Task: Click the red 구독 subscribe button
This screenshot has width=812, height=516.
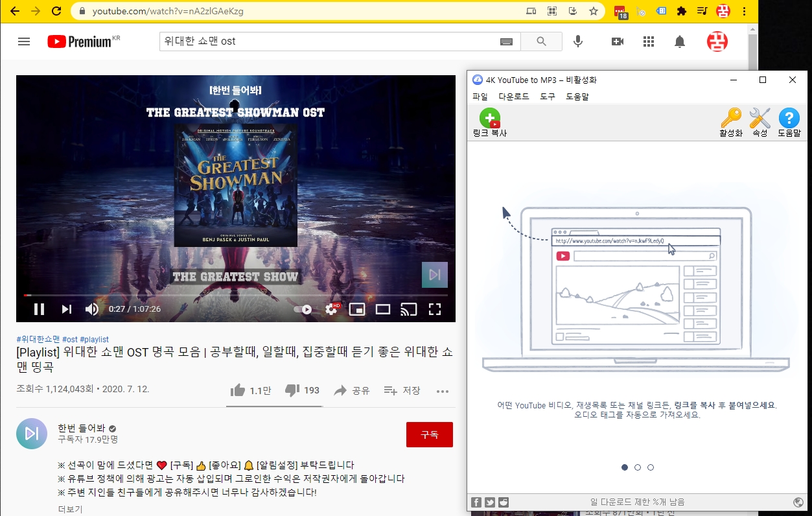Action: click(x=430, y=434)
